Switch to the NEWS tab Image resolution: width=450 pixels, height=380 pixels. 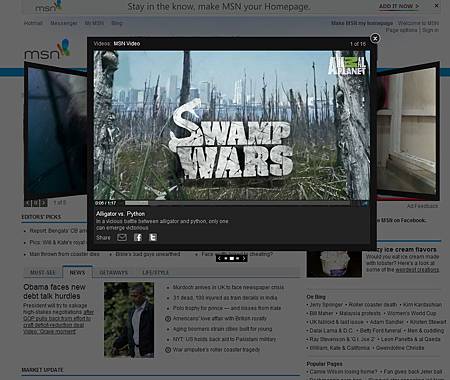(x=77, y=272)
